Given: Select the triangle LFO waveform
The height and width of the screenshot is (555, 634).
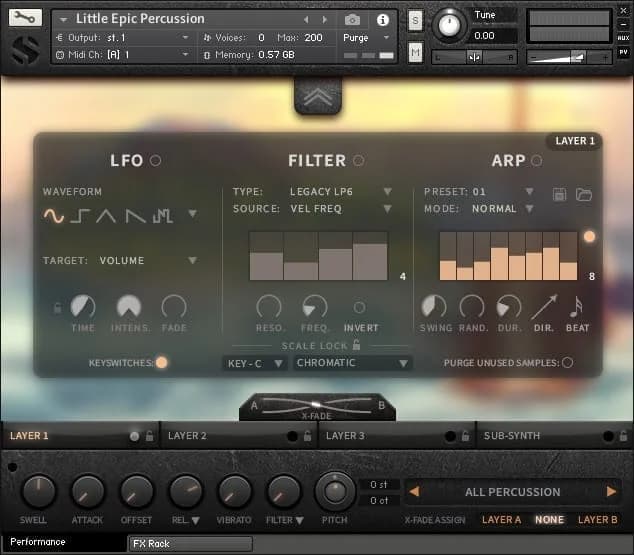Looking at the screenshot, I should click(106, 215).
